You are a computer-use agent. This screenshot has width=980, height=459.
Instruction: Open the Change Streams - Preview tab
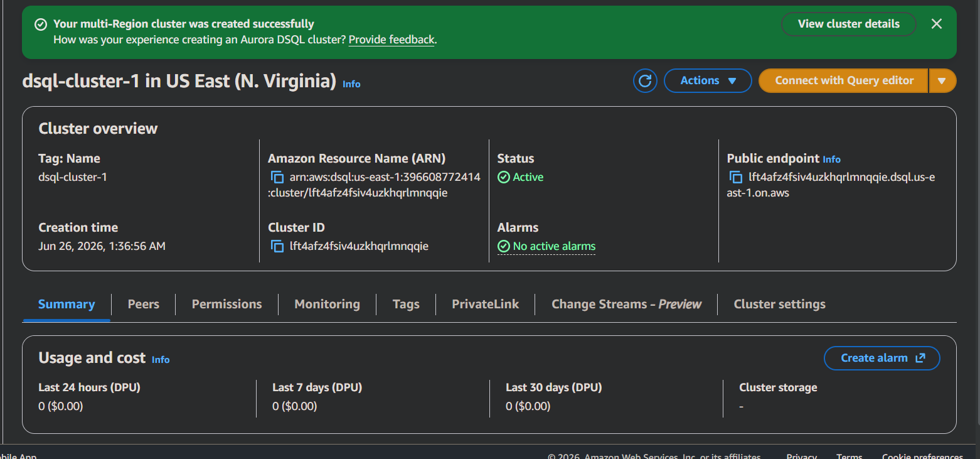(626, 305)
